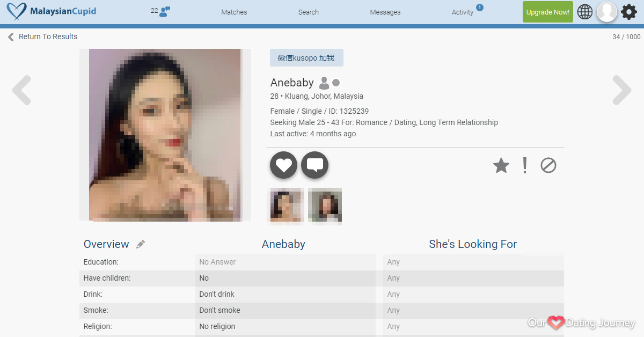
Task: Click the member status person icon beside Anebaby
Action: pos(324,83)
